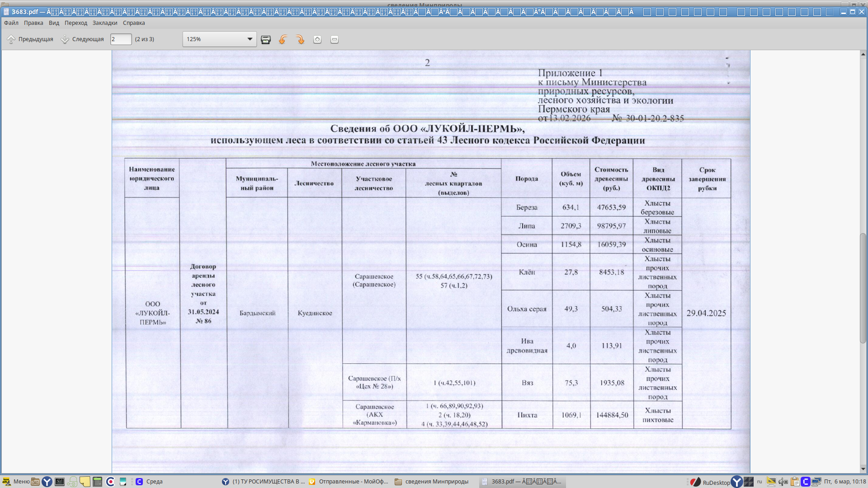Rotate the page right (clockwise)
868x488 pixels.
point(300,40)
